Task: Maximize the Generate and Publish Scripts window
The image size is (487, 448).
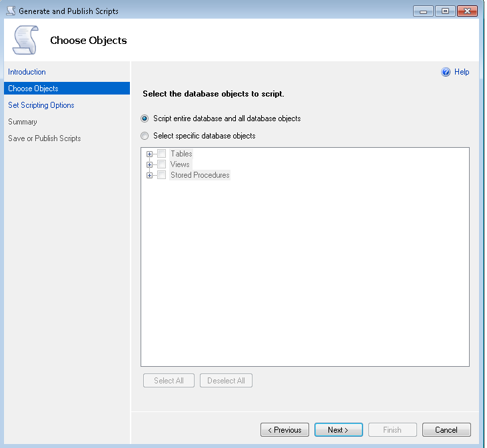Action: pyautogui.click(x=445, y=11)
